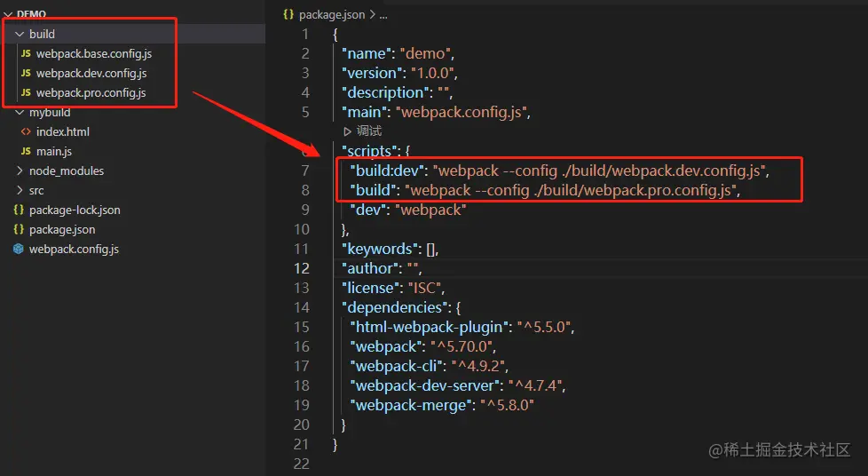Screen dimensions: 868x476
Task: Select the mybuild folder row
Action: (x=133, y=113)
